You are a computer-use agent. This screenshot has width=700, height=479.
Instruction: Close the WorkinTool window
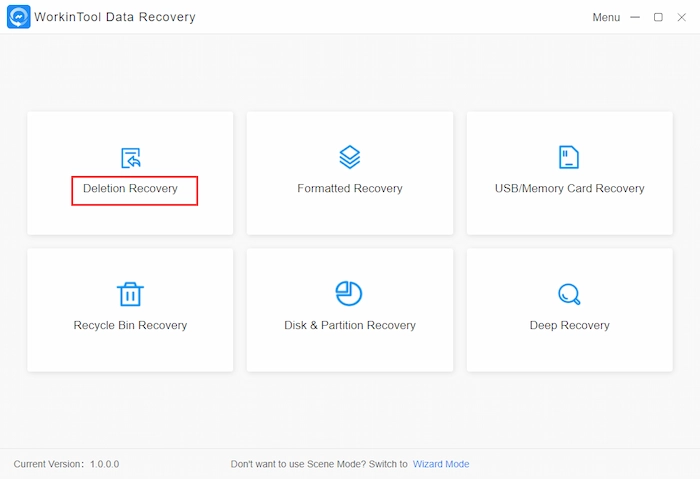[681, 17]
